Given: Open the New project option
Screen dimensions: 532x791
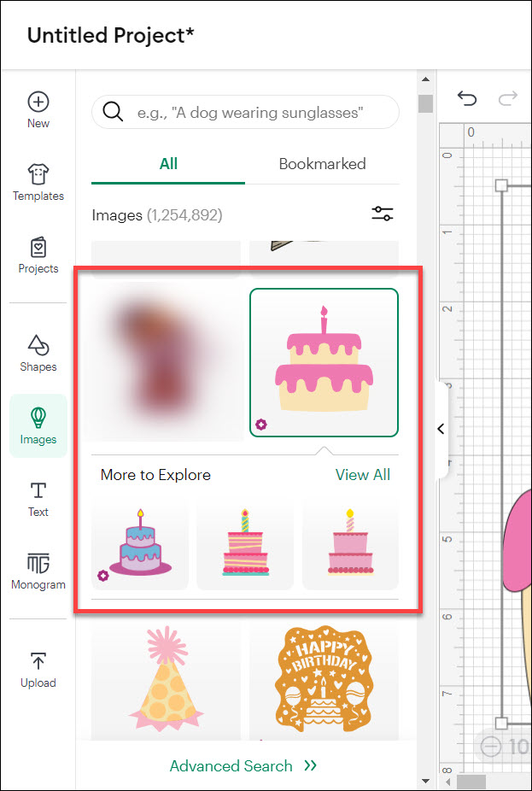Looking at the screenshot, I should (38, 110).
